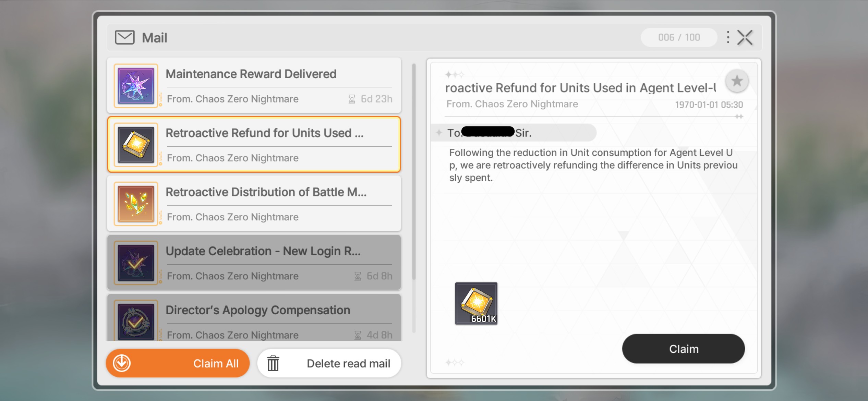
Task: Open Retroactive Distribution of Battle M... mail
Action: tap(278, 204)
